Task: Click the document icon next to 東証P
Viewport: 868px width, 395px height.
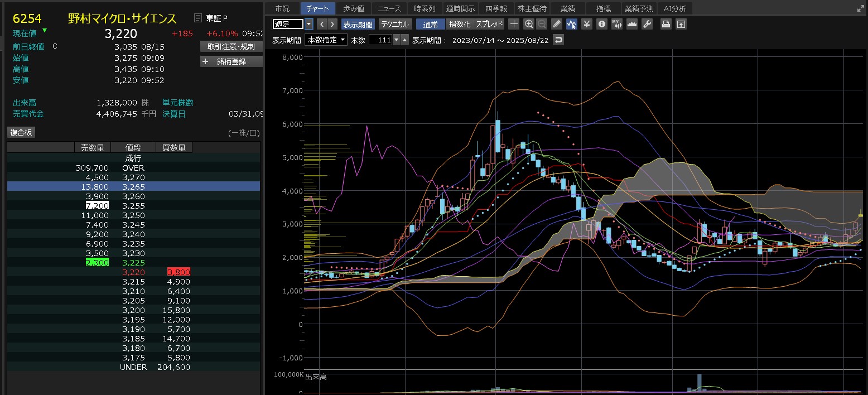Action: pos(199,18)
